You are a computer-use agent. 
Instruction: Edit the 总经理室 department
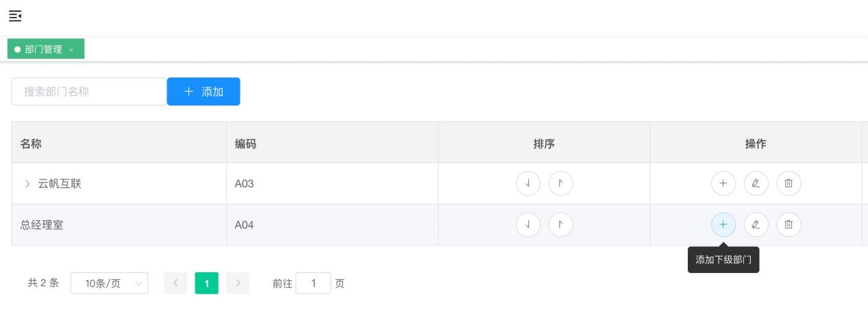click(x=756, y=224)
